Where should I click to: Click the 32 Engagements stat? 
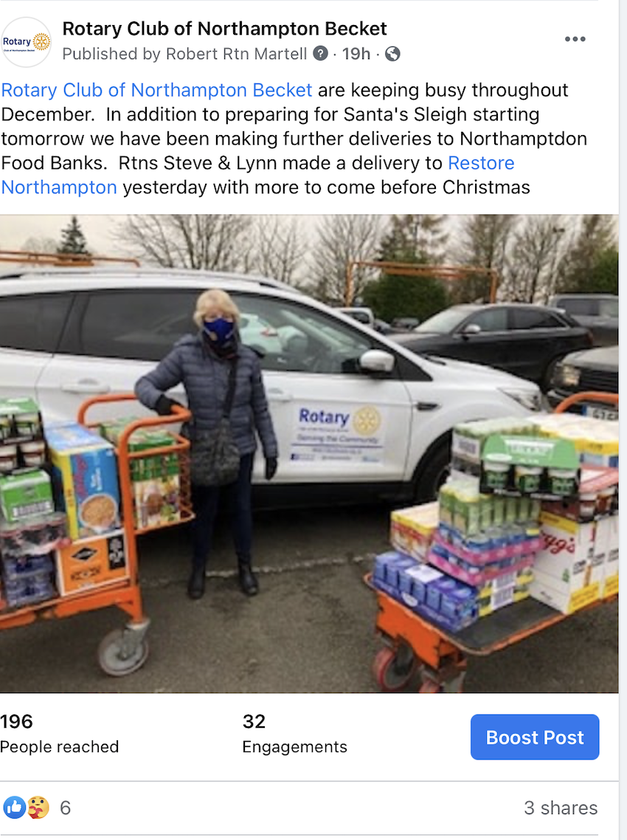[294, 734]
